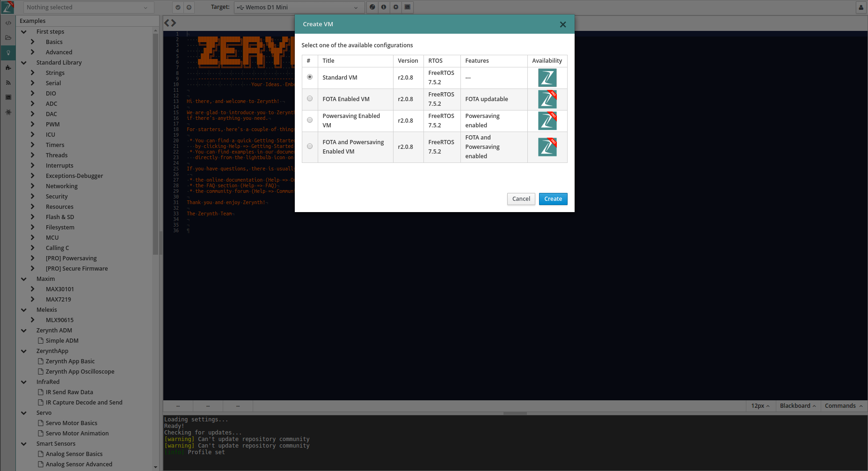Open Zerynth App Oscilloscope example
The width and height of the screenshot is (868, 471).
pos(80,371)
